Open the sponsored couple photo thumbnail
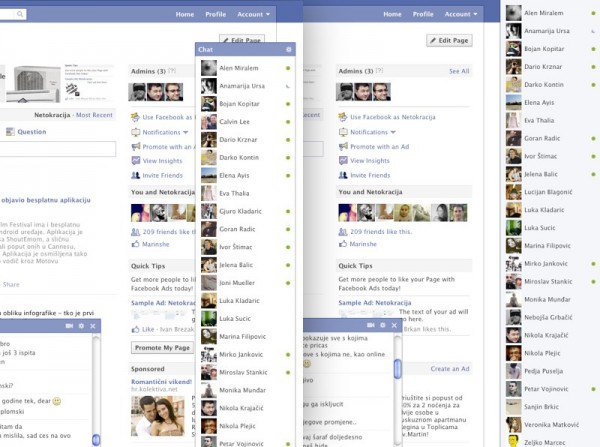Image resolution: width=600 pixels, height=447 pixels. click(x=158, y=416)
